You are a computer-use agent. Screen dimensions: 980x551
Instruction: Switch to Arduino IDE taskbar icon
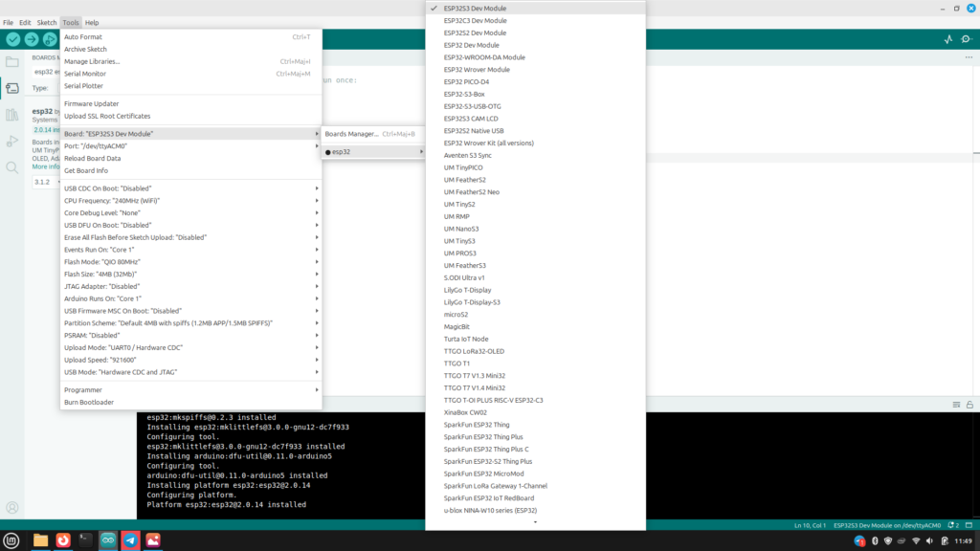108,540
